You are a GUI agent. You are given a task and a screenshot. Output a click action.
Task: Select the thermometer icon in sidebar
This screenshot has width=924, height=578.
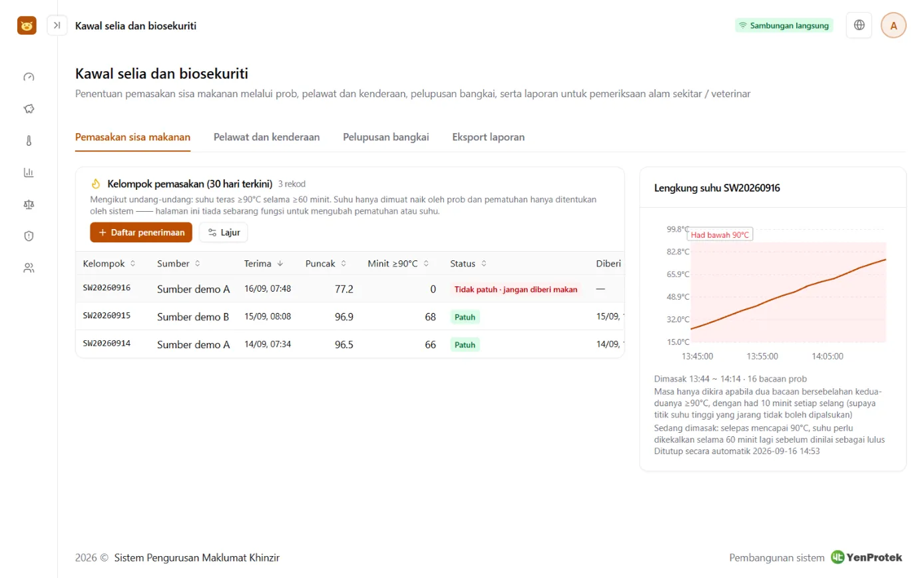coord(29,141)
